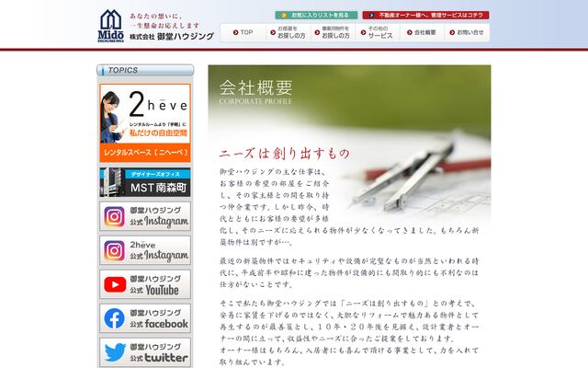Open the TOP navigation item
This screenshot has height=368, width=588.
243,33
